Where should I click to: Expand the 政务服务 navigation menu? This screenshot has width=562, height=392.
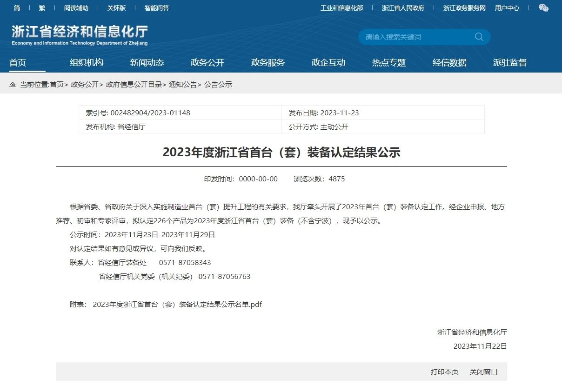268,62
